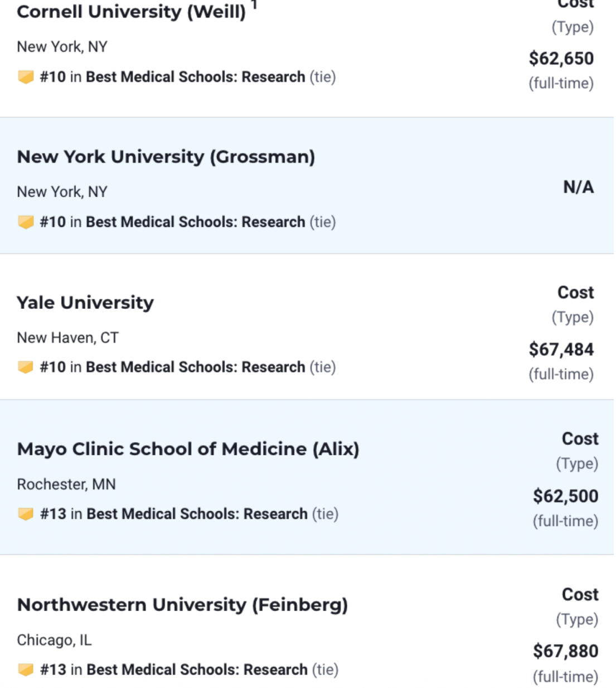616x688 pixels.
Task: Click the ranking badge icon under Yale University
Action: (x=26, y=367)
